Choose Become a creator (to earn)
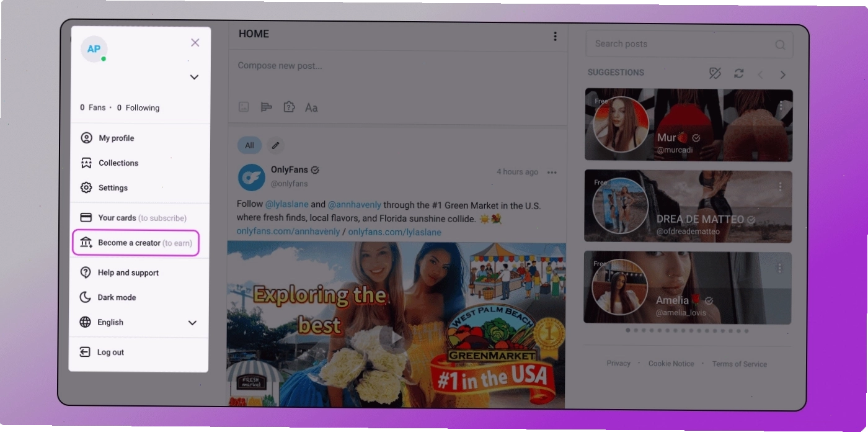 (x=136, y=243)
